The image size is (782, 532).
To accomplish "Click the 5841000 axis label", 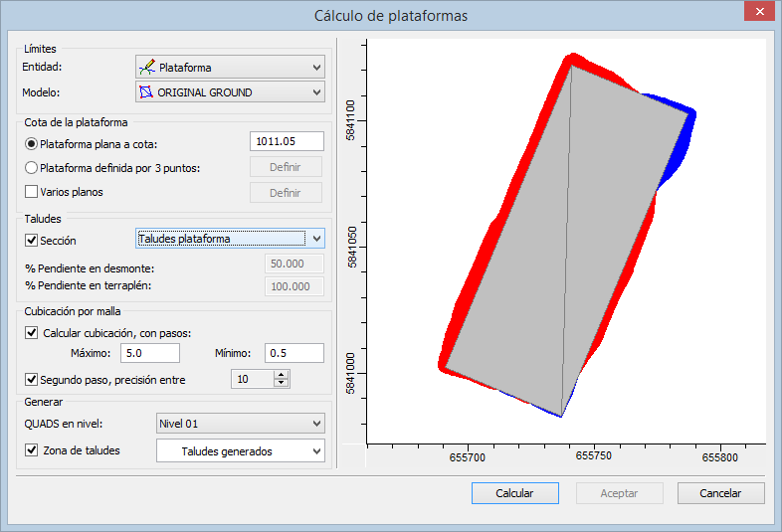I will tap(350, 374).
